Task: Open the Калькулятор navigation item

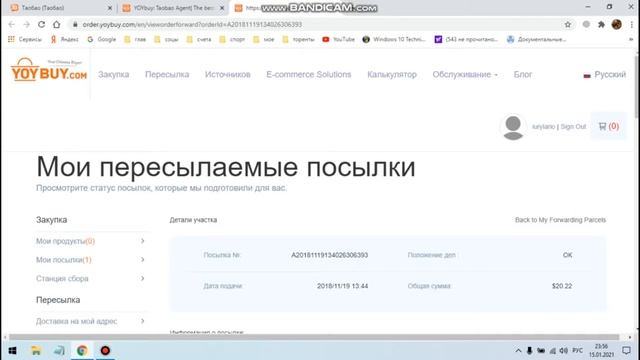Action: [x=392, y=75]
